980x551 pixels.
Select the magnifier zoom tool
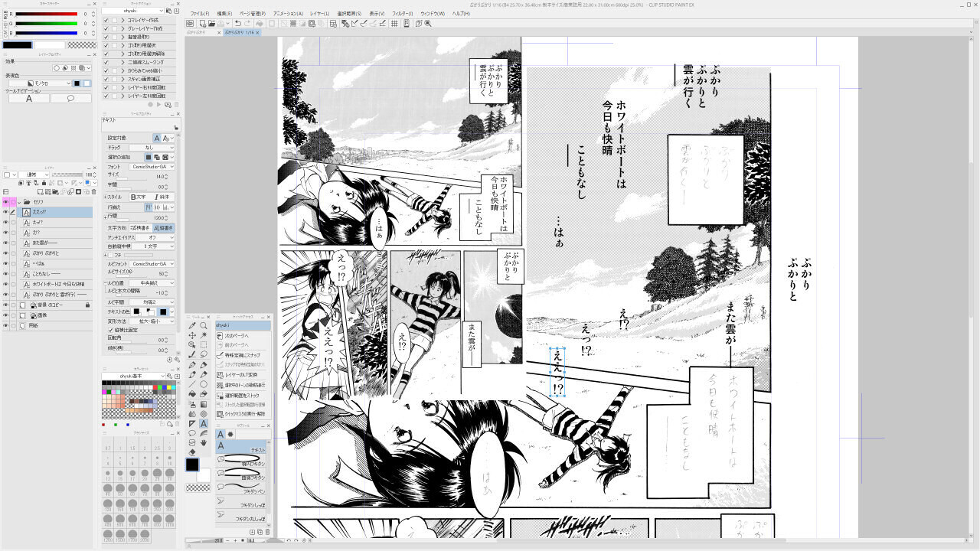point(204,325)
